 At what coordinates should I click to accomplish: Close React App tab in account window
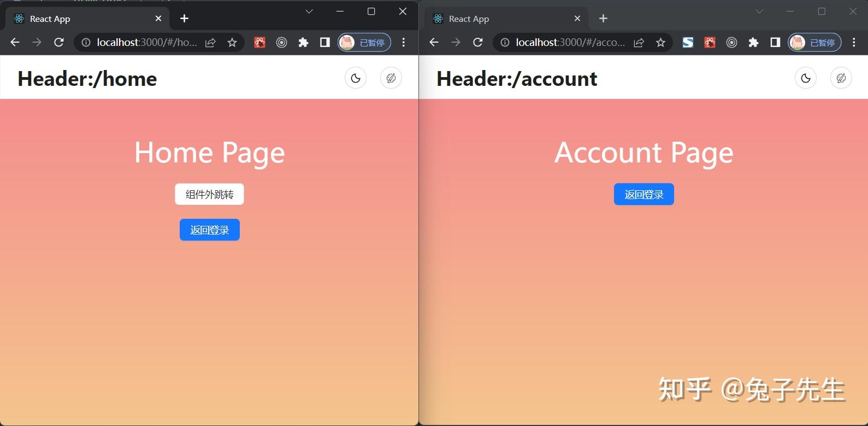tap(577, 19)
